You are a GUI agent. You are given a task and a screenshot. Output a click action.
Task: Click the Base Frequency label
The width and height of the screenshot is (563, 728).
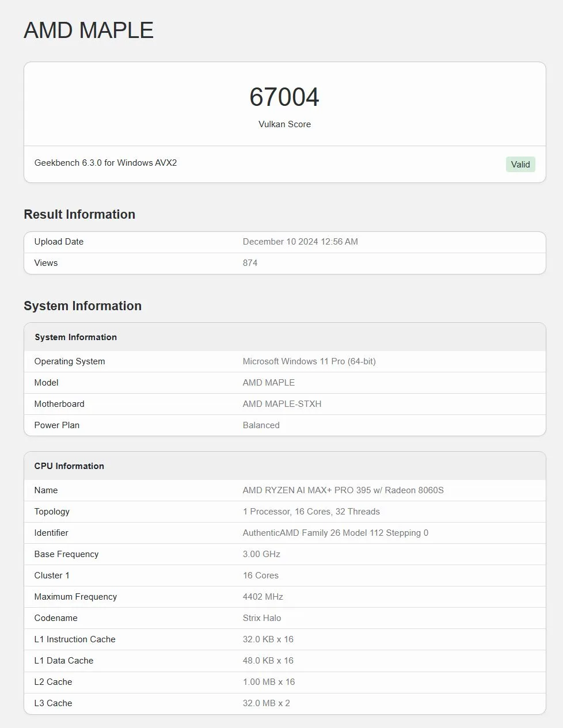66,554
